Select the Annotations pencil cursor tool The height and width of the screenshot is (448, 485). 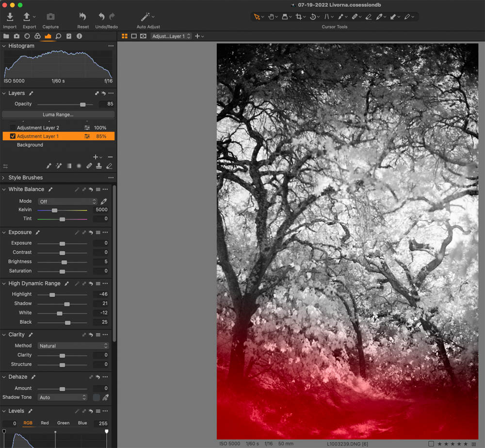407,17
